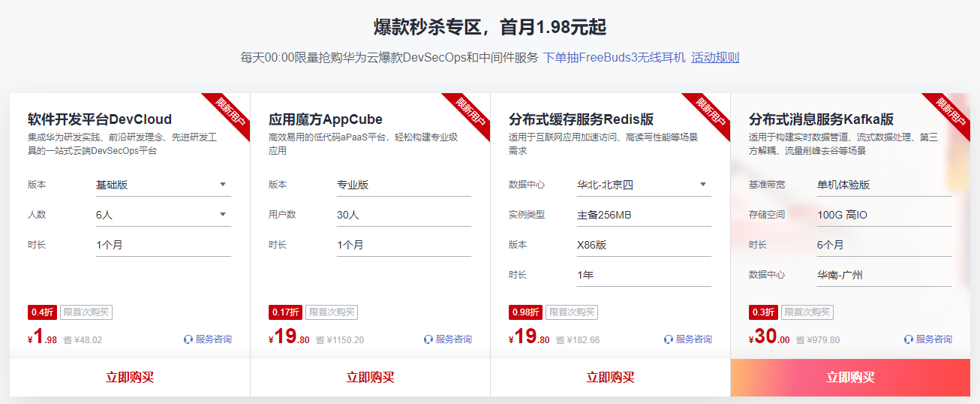Click headset icon in Kafka card

[x=909, y=339]
